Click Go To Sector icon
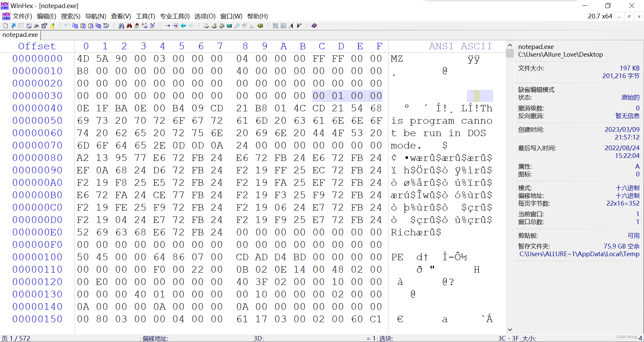 tap(175, 26)
